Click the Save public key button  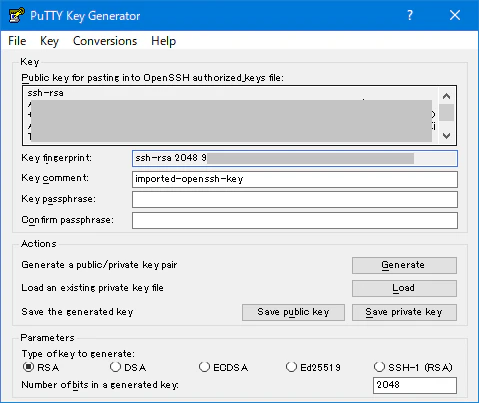[293, 312]
